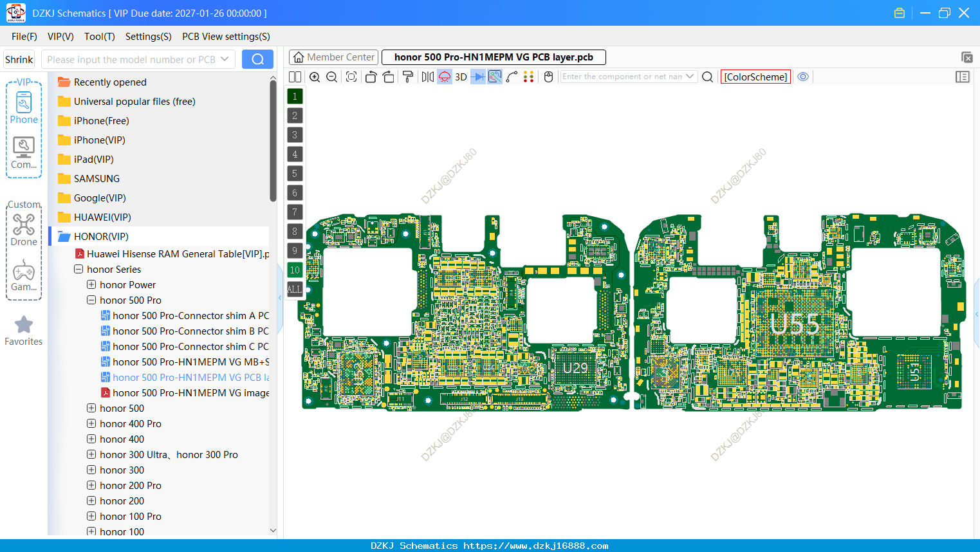Zoom out of the PCB view
Image resolution: width=980 pixels, height=552 pixels.
[332, 77]
